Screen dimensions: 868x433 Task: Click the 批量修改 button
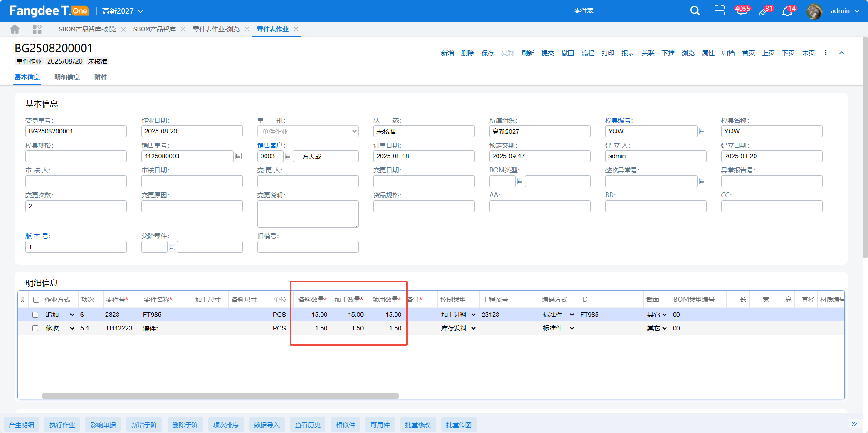point(418,425)
